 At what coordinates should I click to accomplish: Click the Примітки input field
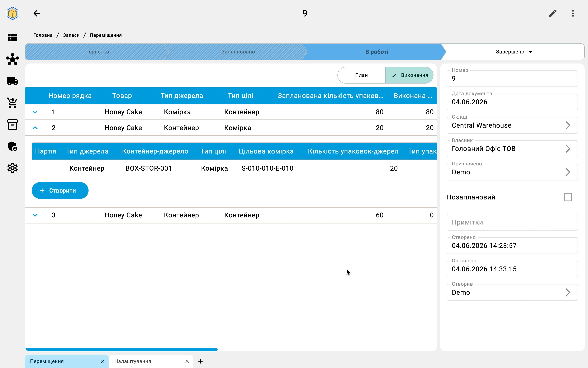click(x=512, y=222)
